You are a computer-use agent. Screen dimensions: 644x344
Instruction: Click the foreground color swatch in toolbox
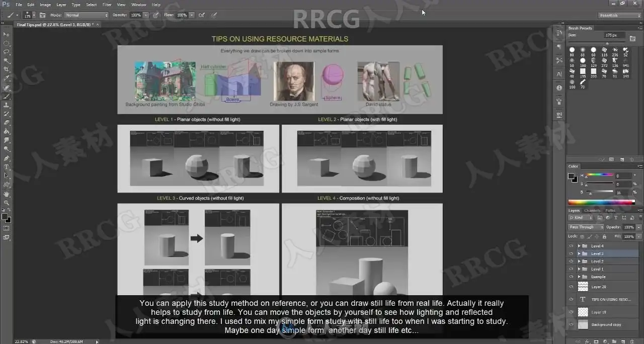pos(5,217)
